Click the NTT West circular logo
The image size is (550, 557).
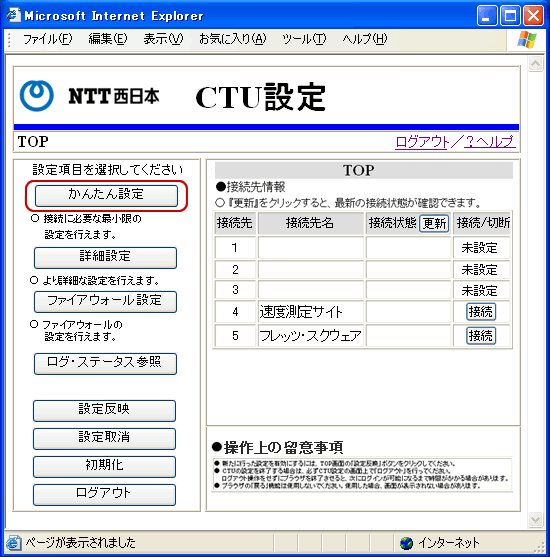click(37, 96)
